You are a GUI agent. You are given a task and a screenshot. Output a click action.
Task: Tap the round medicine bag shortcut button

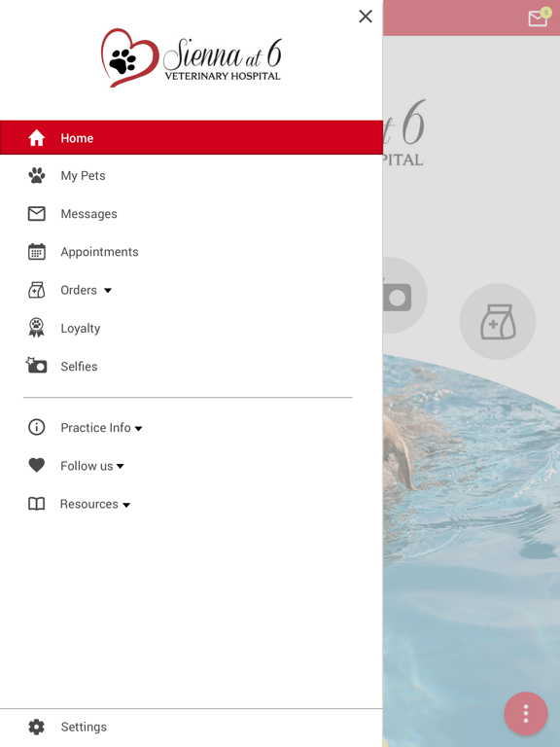[x=498, y=322]
